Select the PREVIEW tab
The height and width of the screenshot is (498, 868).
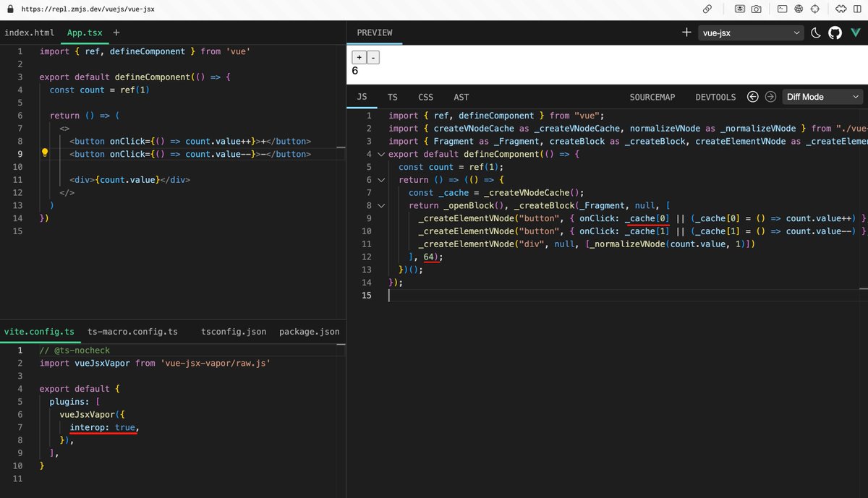tap(375, 33)
